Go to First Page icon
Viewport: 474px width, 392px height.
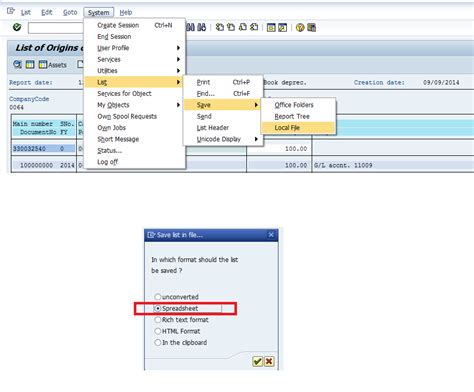click(x=220, y=27)
